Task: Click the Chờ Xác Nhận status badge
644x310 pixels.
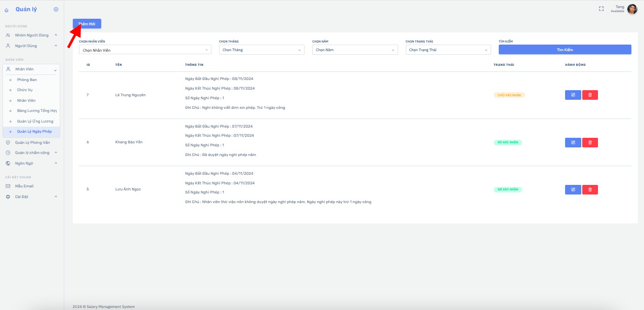Action: (509, 95)
